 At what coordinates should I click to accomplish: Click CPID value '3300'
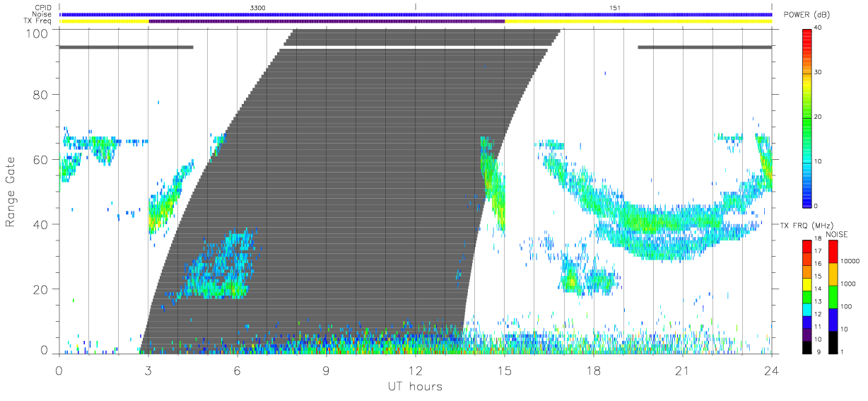tap(259, 7)
